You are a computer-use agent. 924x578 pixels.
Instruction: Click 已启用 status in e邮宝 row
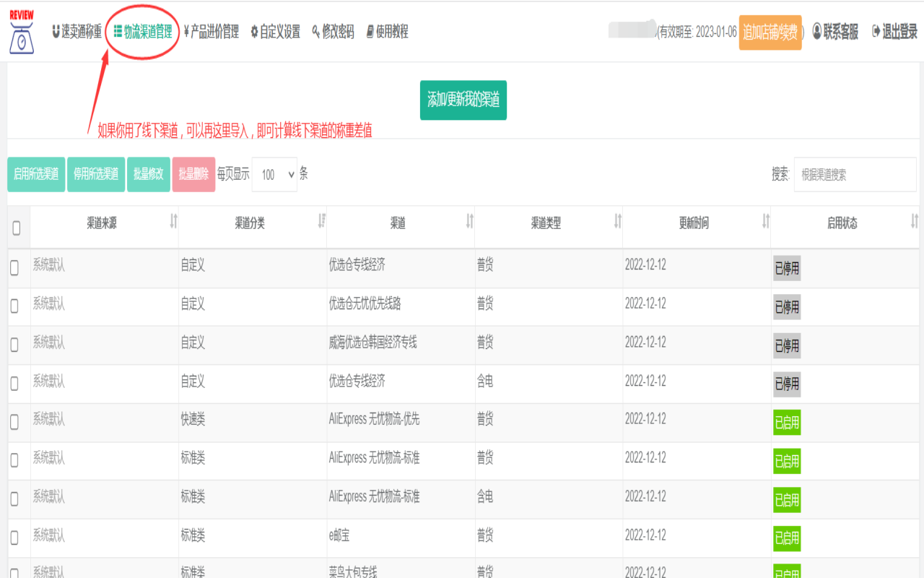787,538
